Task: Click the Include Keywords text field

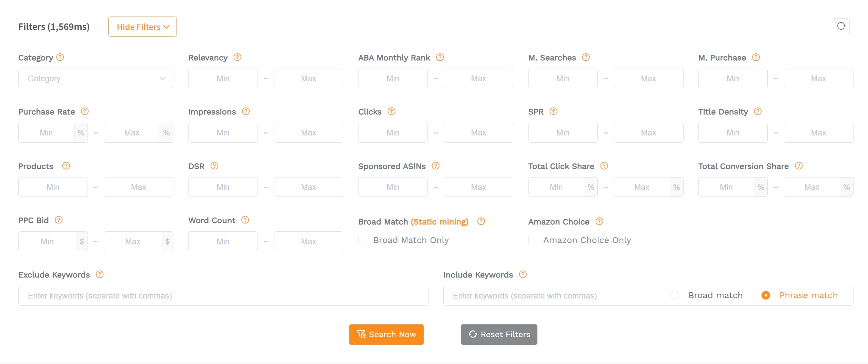Action: (552, 295)
